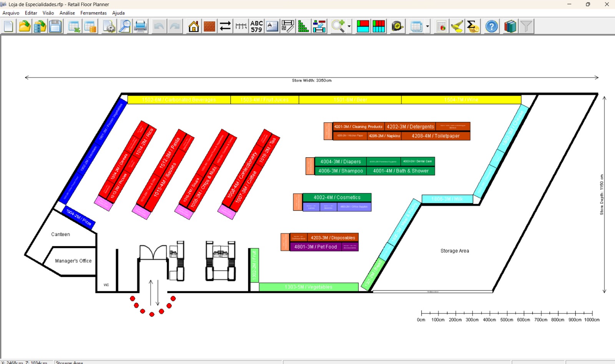Click the zoom in magnifier icon

coord(338,27)
